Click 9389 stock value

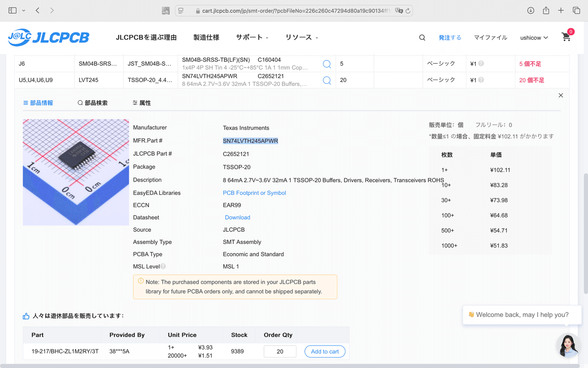pyautogui.click(x=238, y=351)
